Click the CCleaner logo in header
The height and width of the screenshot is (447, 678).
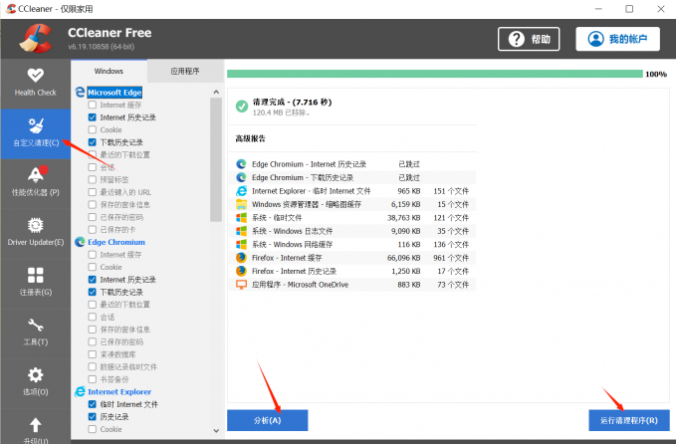[36, 39]
